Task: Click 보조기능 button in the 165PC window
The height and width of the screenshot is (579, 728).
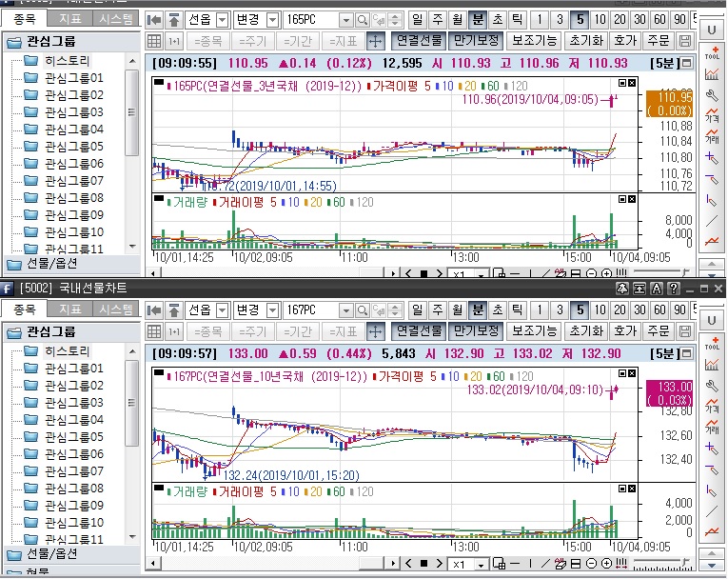Action: [x=535, y=41]
